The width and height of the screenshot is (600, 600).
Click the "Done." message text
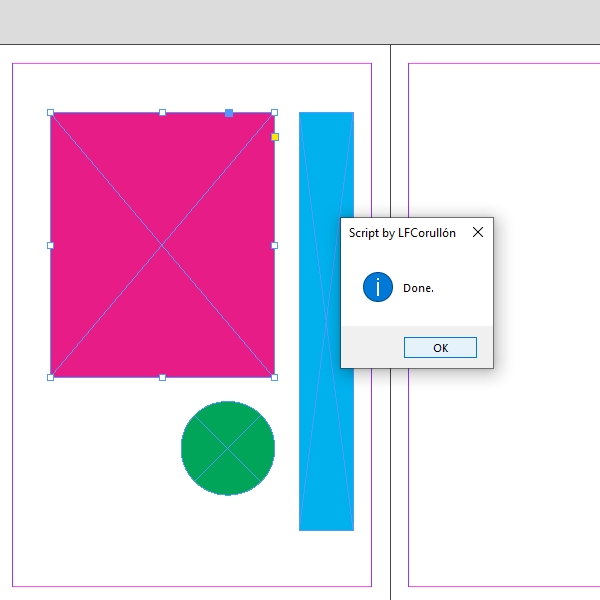point(418,288)
